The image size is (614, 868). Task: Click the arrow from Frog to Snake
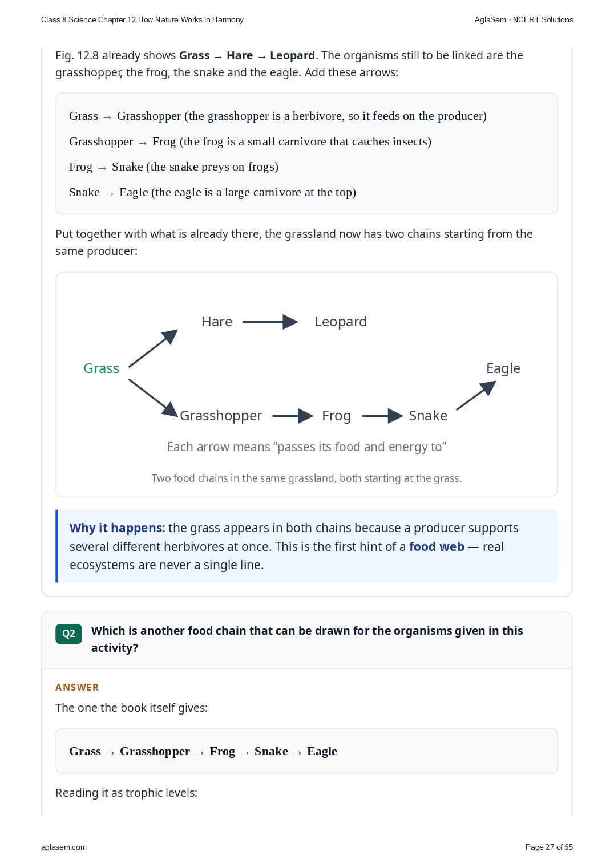tap(383, 416)
